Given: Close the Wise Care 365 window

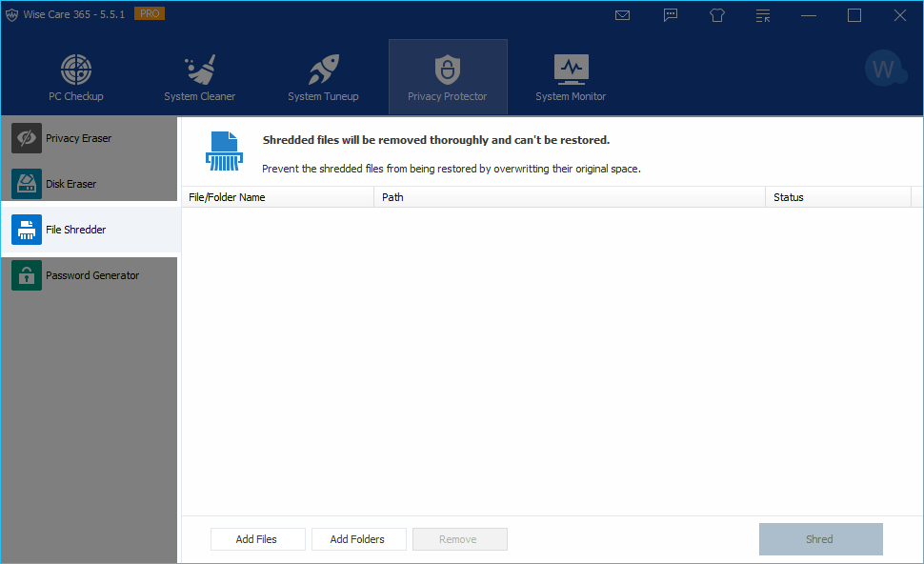Looking at the screenshot, I should point(900,15).
